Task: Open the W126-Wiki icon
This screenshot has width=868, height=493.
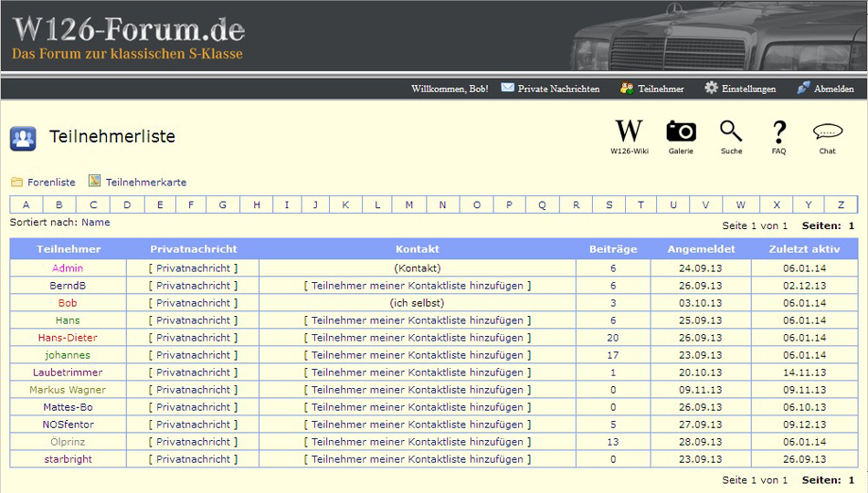Action: coord(629,131)
